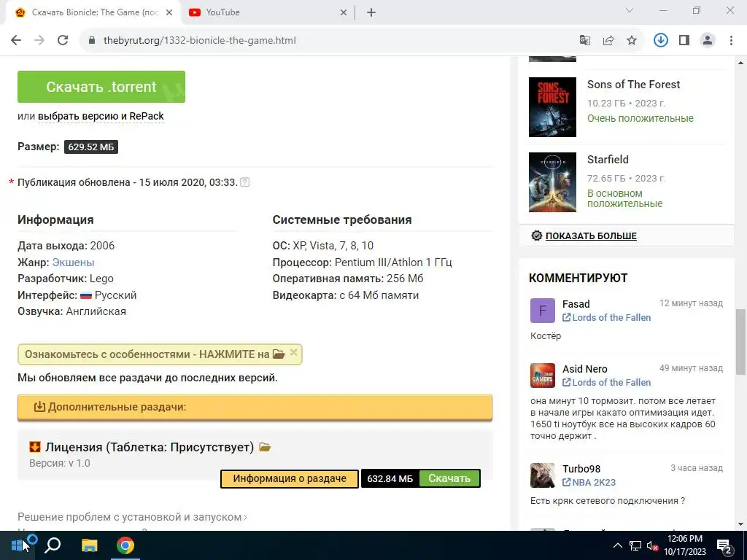Open the Экшены genre link
Viewport: 747px width, 560px height.
74,262
